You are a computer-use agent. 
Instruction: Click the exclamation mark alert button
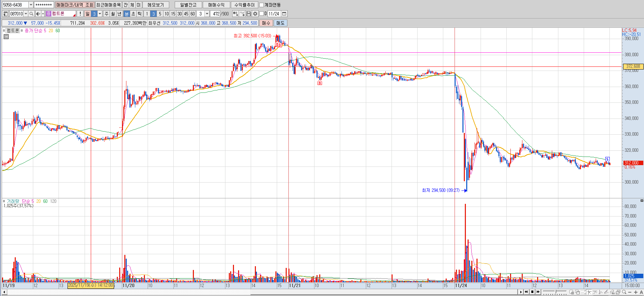(80, 14)
